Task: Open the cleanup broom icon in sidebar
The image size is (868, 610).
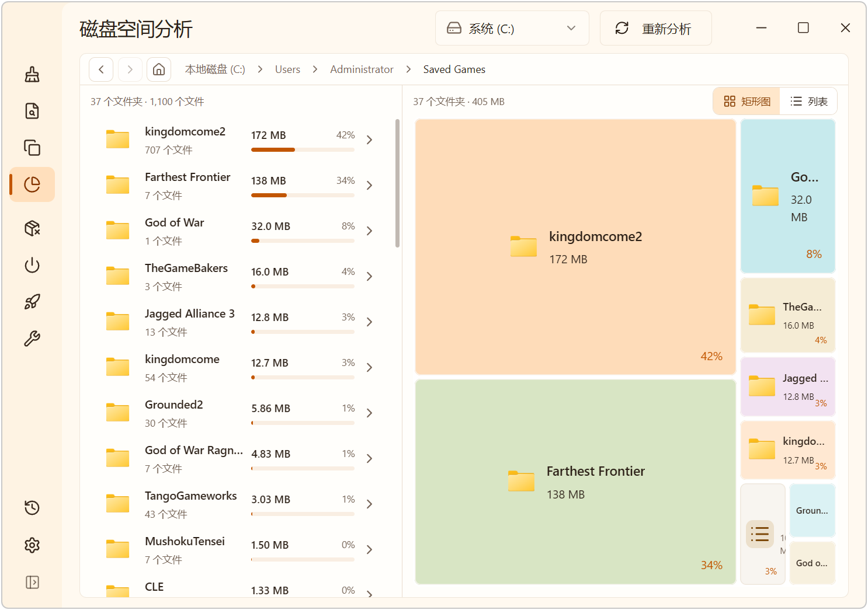Action: click(x=32, y=74)
